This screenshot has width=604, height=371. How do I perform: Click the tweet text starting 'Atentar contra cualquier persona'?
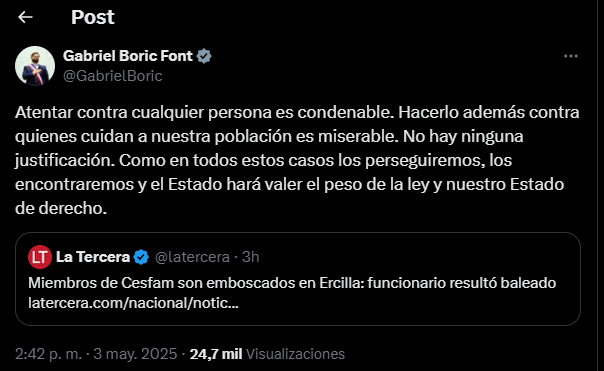click(297, 160)
